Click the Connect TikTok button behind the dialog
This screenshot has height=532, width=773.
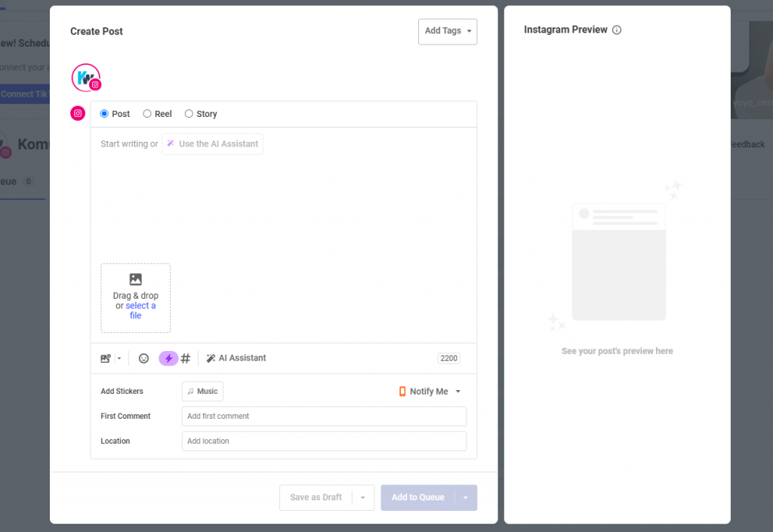[x=25, y=94]
